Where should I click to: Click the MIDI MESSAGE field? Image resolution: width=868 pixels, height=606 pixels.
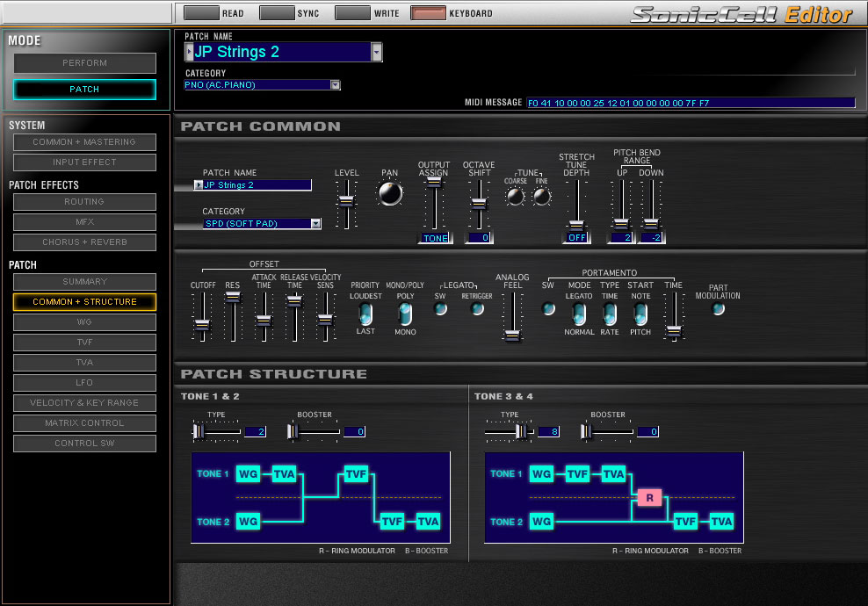(x=691, y=103)
